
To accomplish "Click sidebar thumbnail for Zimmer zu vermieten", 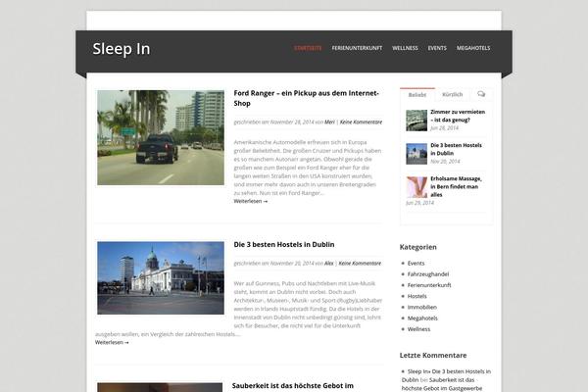I will (x=416, y=120).
